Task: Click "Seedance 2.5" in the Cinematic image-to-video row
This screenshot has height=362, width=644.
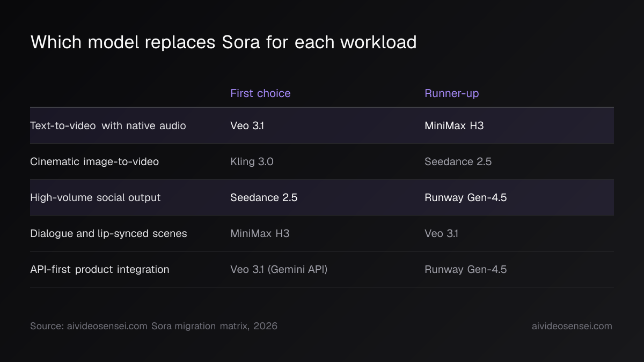Action: pyautogui.click(x=458, y=161)
